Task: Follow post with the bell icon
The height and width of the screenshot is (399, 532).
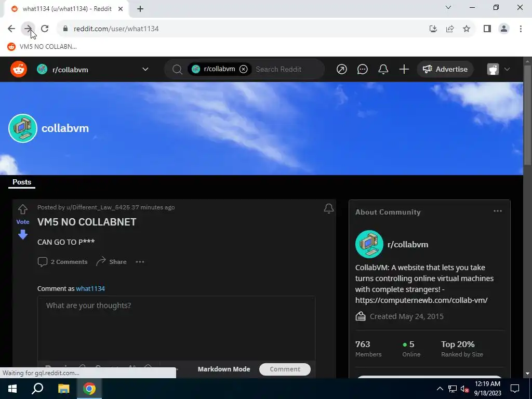Action: pyautogui.click(x=328, y=208)
